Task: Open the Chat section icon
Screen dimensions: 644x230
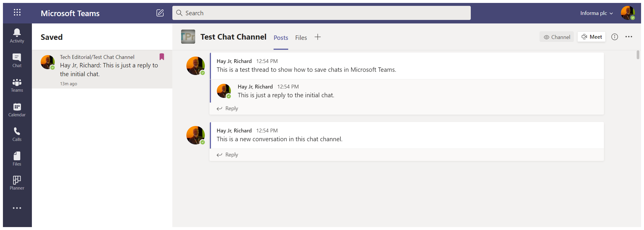Action: (17, 60)
